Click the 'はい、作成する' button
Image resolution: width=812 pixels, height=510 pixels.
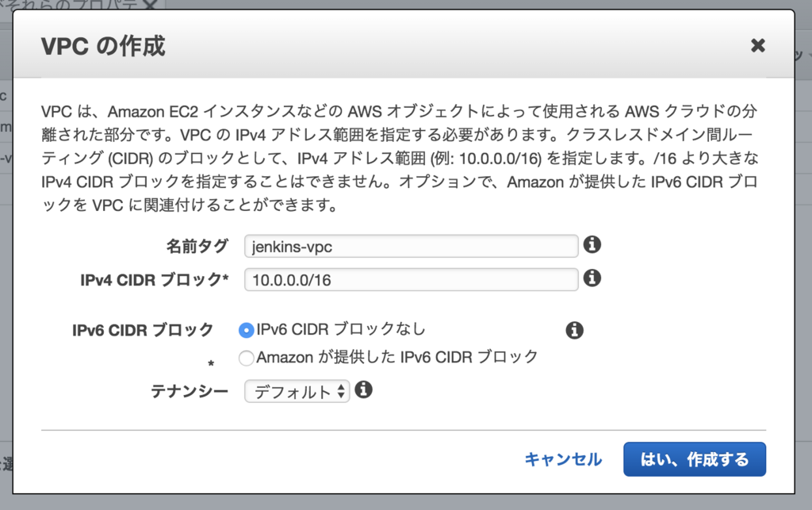pyautogui.click(x=695, y=459)
